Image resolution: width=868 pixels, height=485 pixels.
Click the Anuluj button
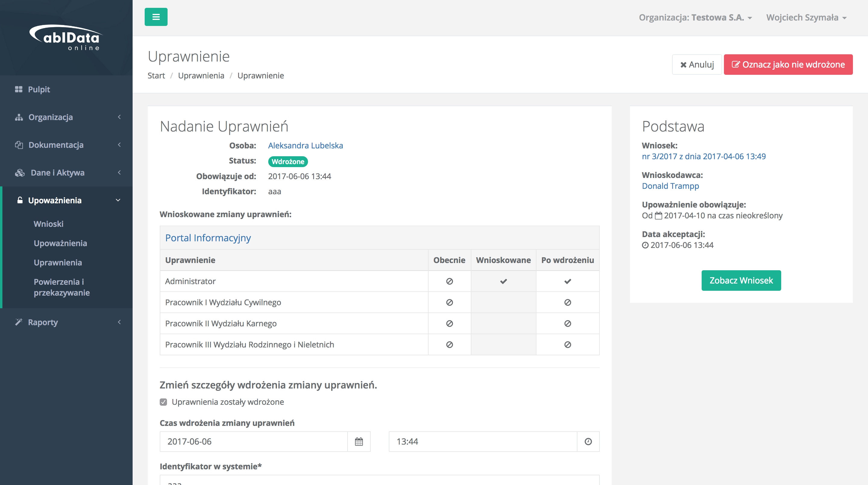697,65
